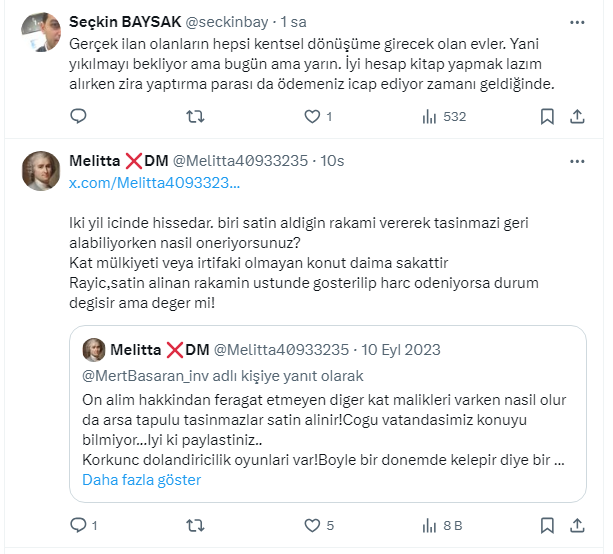
Task: Open more options for Seçkin BAYSAK's tweet
Action: [577, 21]
